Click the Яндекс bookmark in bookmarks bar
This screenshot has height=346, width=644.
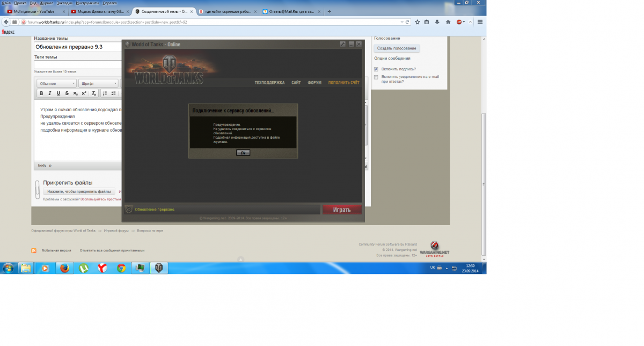tap(8, 32)
